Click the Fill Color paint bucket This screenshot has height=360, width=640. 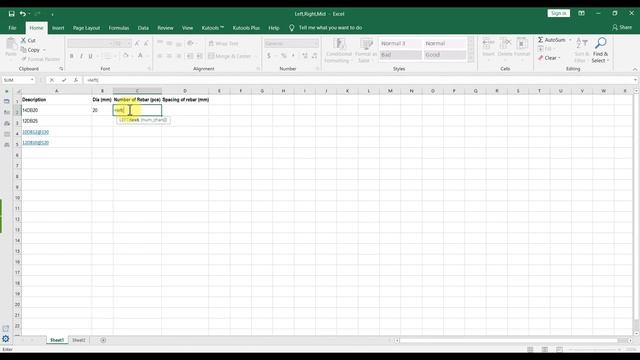click(126, 56)
